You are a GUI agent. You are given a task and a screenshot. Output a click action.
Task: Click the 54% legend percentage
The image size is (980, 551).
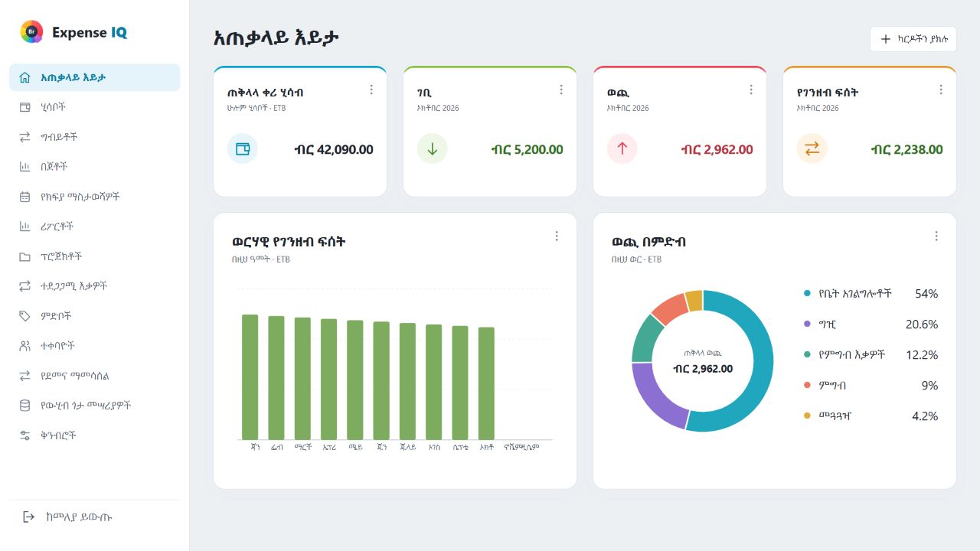pos(926,293)
